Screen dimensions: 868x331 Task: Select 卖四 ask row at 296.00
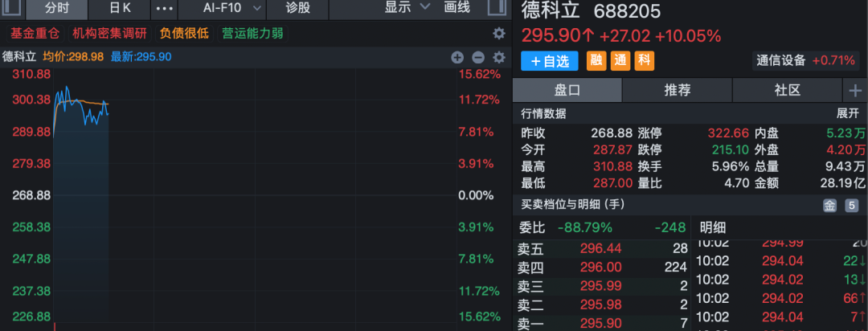coord(602,268)
